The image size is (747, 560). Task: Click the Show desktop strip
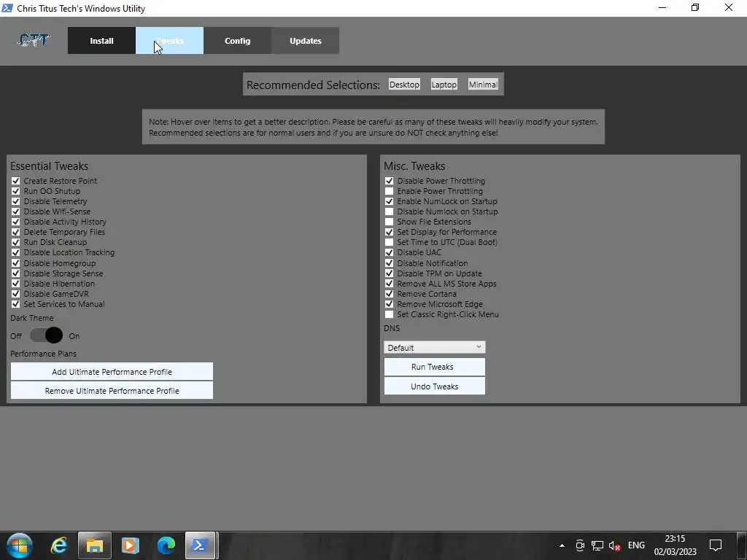click(x=741, y=545)
